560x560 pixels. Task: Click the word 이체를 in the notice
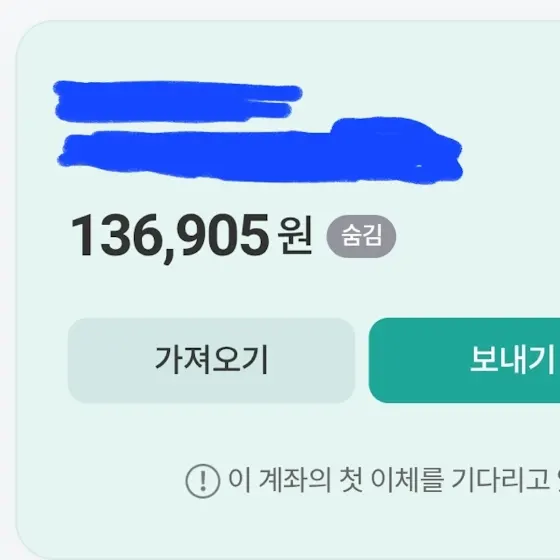pos(408,480)
